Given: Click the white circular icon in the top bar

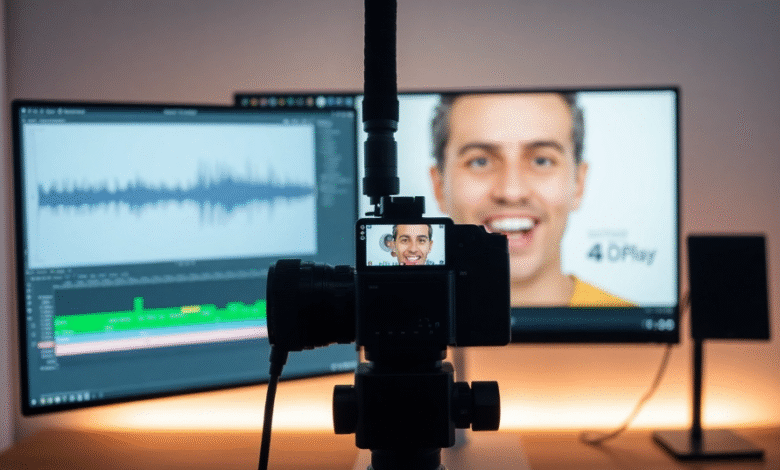Looking at the screenshot, I should (320, 101).
